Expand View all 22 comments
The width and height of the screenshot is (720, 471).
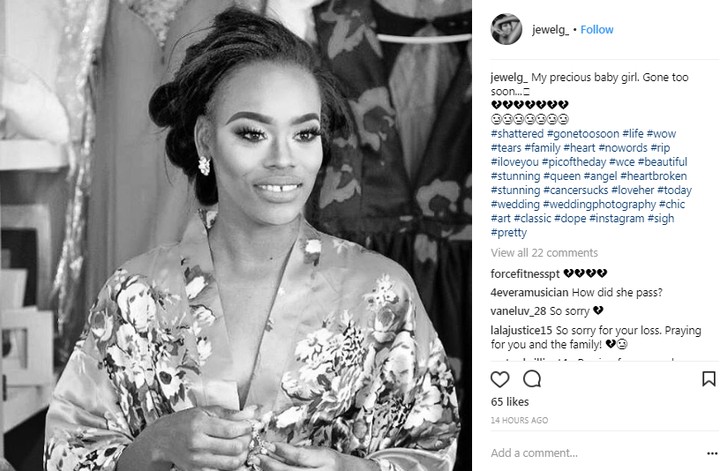coord(544,253)
